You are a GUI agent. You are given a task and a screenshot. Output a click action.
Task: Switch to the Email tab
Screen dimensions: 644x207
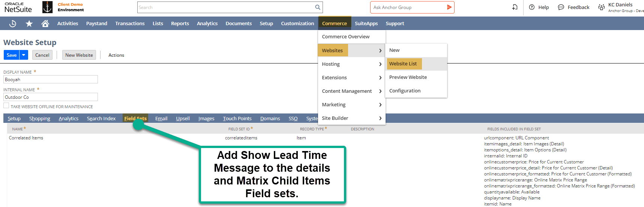pos(161,118)
